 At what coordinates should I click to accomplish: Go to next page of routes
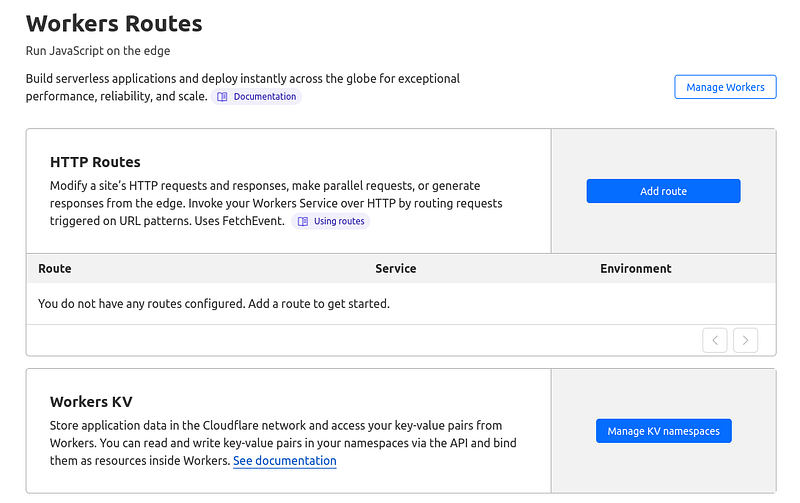(745, 340)
